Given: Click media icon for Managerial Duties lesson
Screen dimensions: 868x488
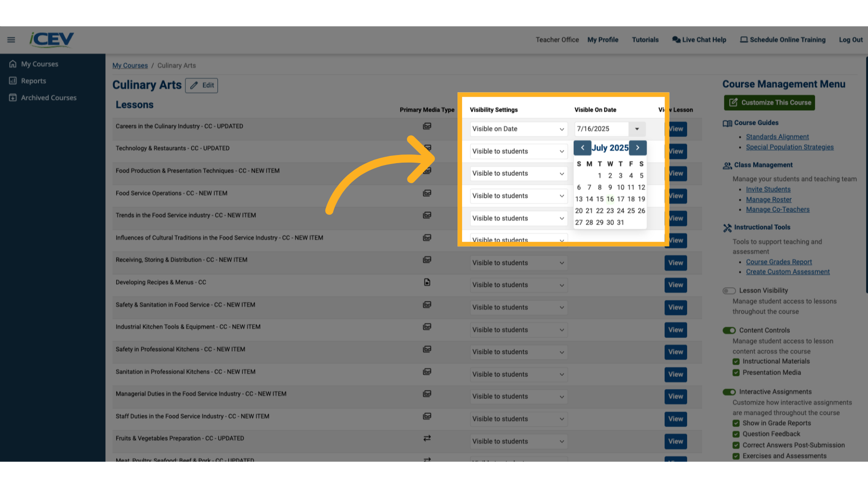Looking at the screenshot, I should click(x=427, y=394).
